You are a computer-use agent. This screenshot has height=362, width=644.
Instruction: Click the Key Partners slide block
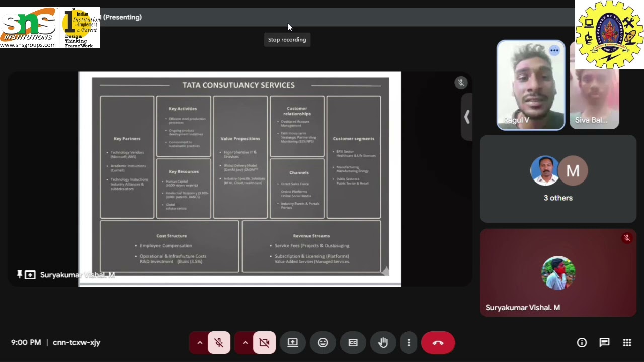click(x=127, y=157)
